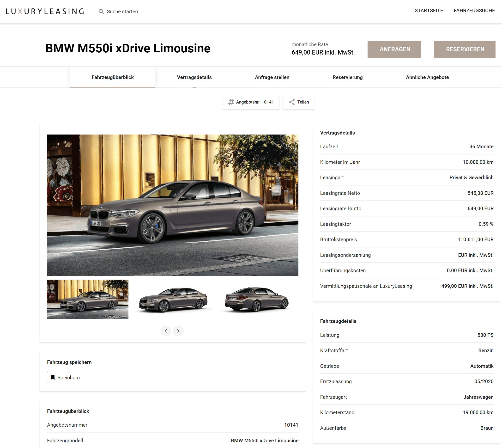This screenshot has width=502, height=448.
Task: Click the 110.611,00 EUR list price
Action: [476, 239]
